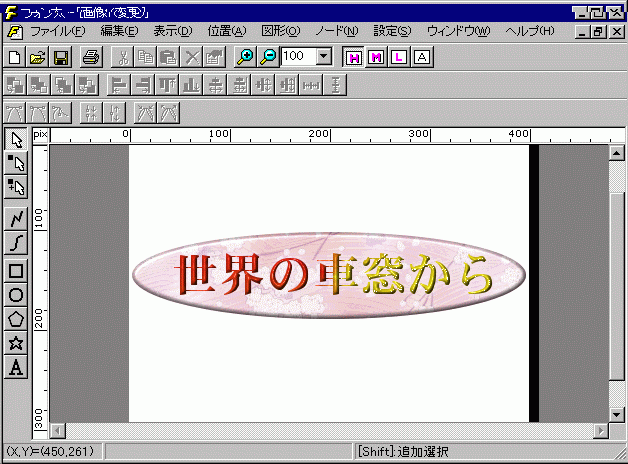Click the 世界の車窓から logo on canvas
The width and height of the screenshot is (628, 464).
pos(328,275)
